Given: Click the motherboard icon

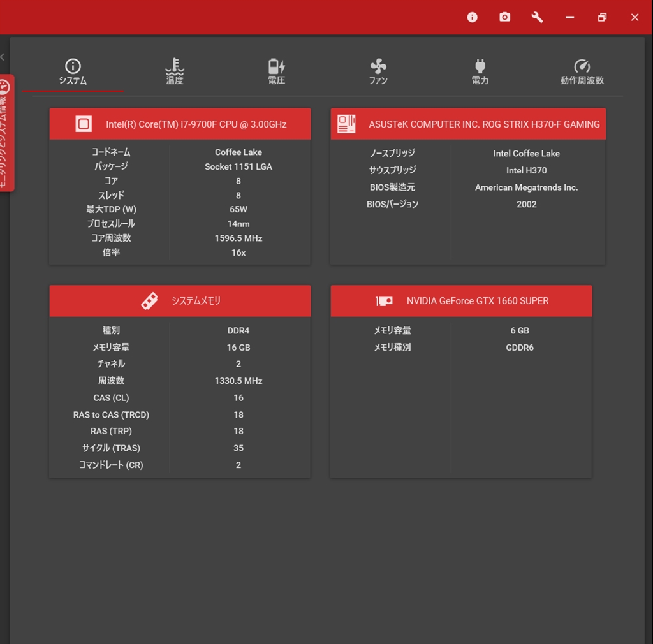Looking at the screenshot, I should (x=346, y=124).
